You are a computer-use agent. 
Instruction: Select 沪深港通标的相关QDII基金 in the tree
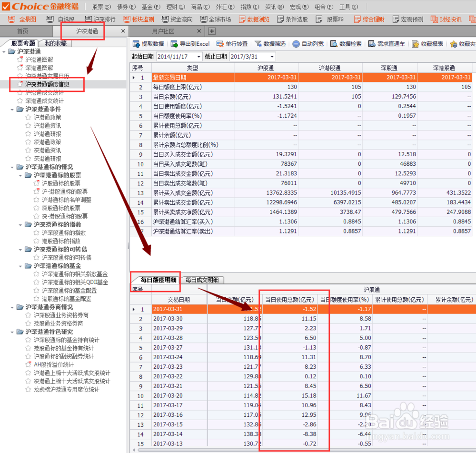(75, 282)
